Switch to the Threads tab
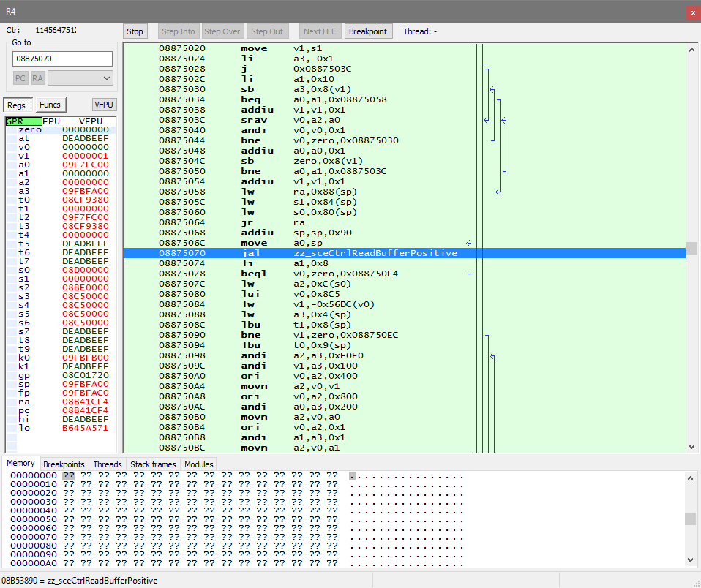 pyautogui.click(x=108, y=464)
